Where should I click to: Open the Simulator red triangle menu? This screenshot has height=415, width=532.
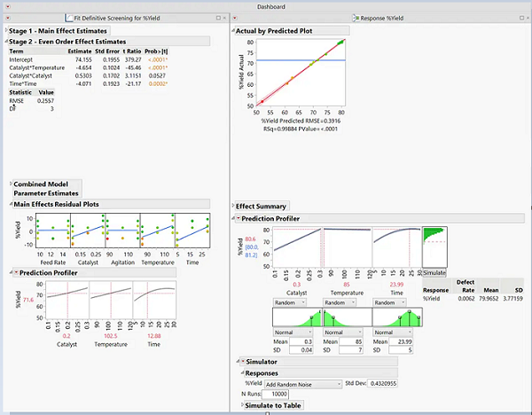click(x=243, y=362)
